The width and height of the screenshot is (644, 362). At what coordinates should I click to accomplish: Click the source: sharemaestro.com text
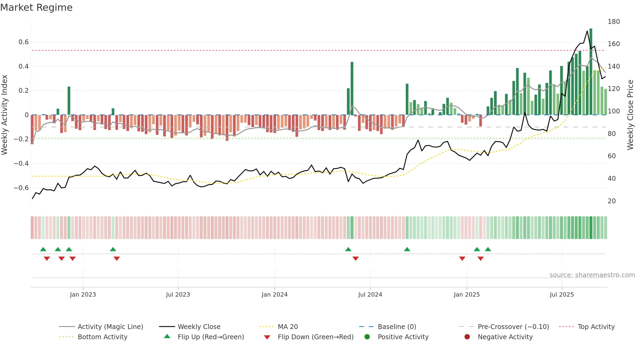coord(592,275)
